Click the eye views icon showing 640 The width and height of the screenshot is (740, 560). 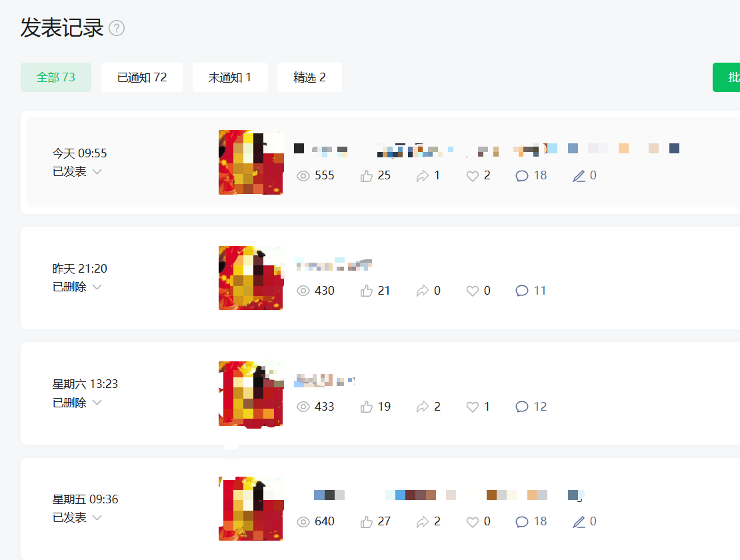[x=303, y=522]
